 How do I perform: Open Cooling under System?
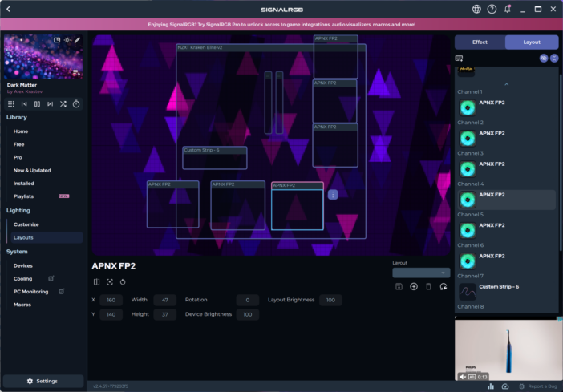[x=23, y=278]
